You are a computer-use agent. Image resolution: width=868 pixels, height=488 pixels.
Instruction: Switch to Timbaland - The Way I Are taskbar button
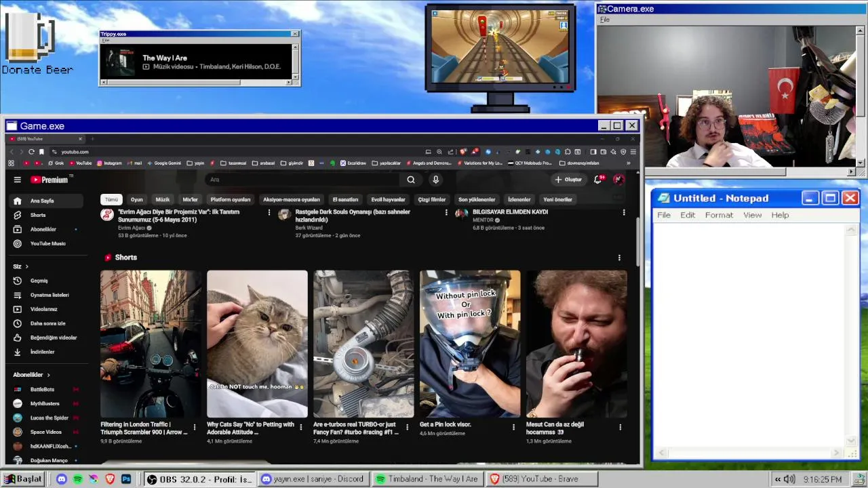(427, 479)
